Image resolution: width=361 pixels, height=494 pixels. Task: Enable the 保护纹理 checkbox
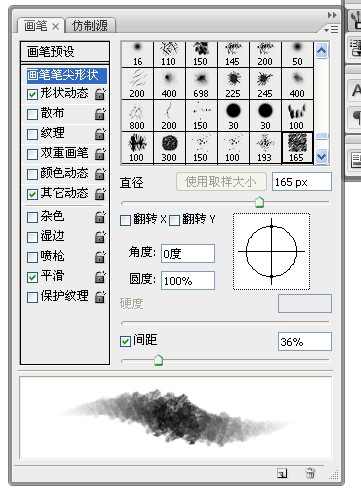[x=32, y=297]
